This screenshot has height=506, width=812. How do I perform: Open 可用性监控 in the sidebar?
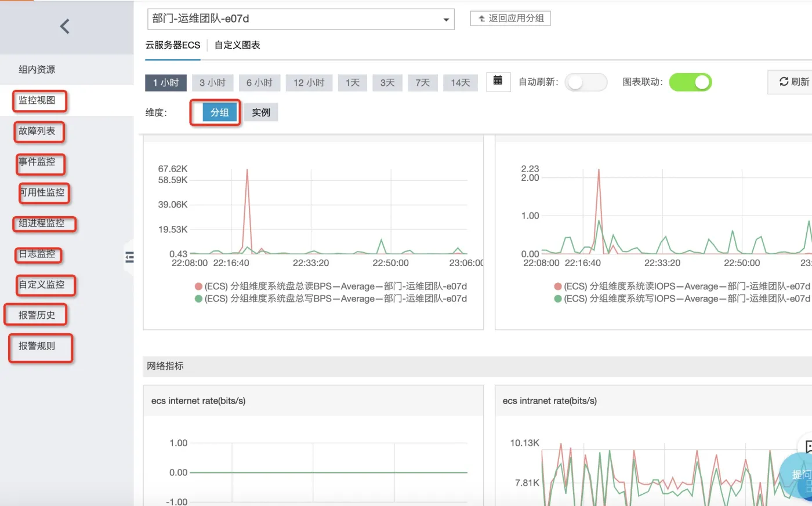coord(42,192)
